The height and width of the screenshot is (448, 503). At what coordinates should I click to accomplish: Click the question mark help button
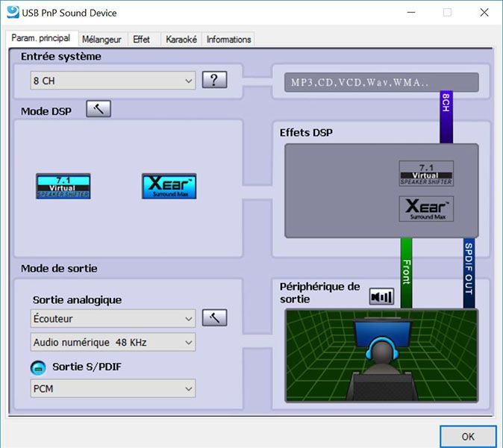(x=214, y=80)
